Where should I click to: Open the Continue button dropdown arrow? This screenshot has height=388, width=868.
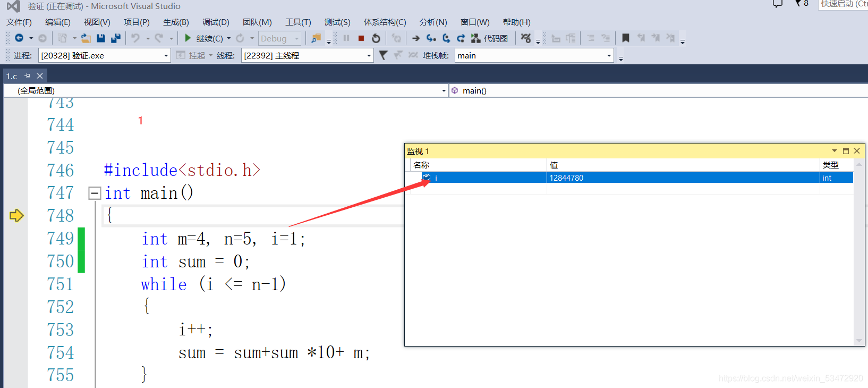pos(229,38)
